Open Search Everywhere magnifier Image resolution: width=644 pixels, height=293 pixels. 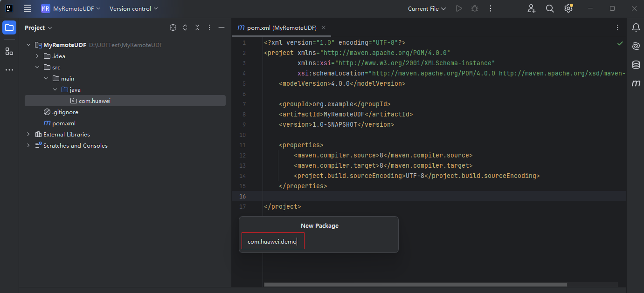click(550, 8)
